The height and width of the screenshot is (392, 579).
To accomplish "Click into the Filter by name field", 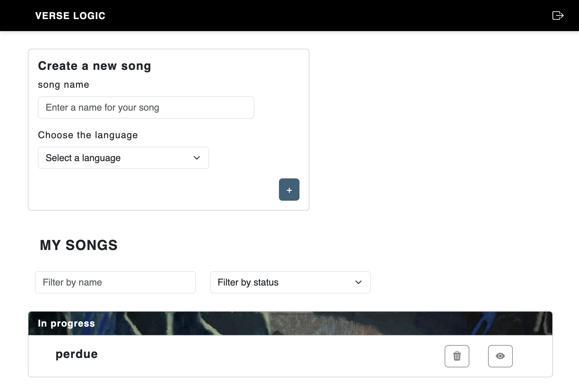I will (x=115, y=282).
